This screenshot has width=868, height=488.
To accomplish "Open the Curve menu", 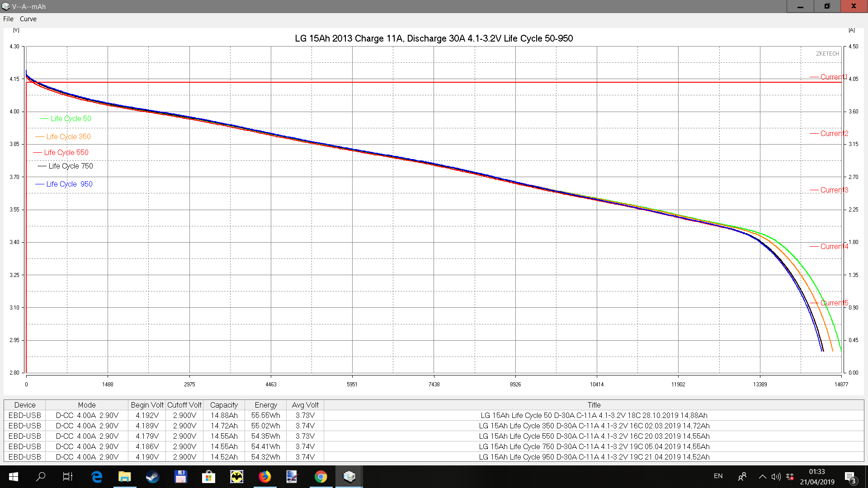I will point(28,19).
